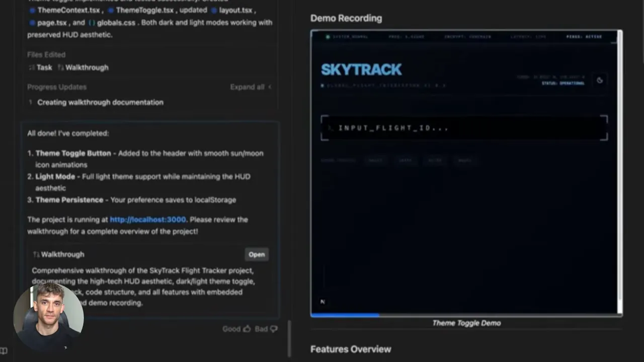Rate response Bad with thumbs down
The height and width of the screenshot is (362, 644).
coord(266,329)
